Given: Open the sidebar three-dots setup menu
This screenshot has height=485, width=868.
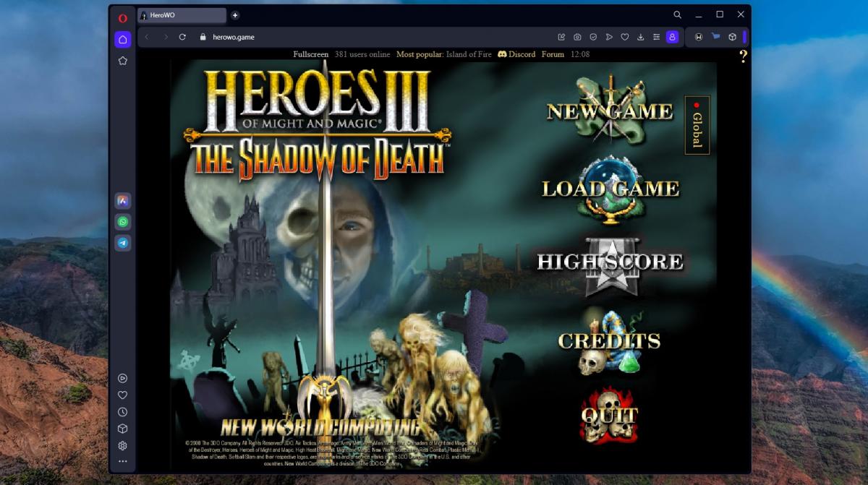Looking at the screenshot, I should coord(123,461).
